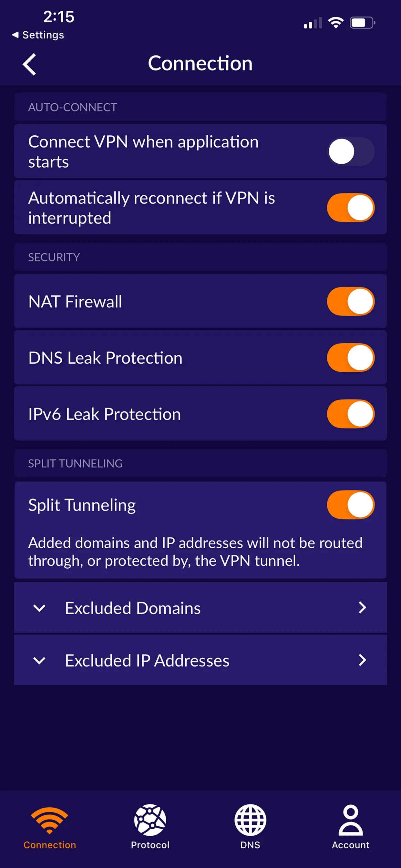Return to Settings via top-left link
This screenshot has height=868, width=401.
pos(38,34)
